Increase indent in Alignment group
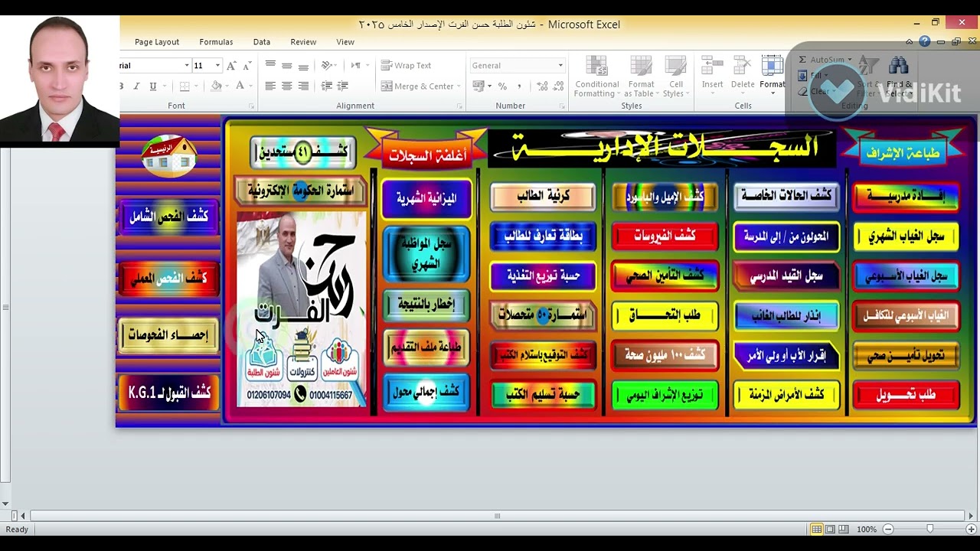The width and height of the screenshot is (980, 551). pyautogui.click(x=342, y=86)
